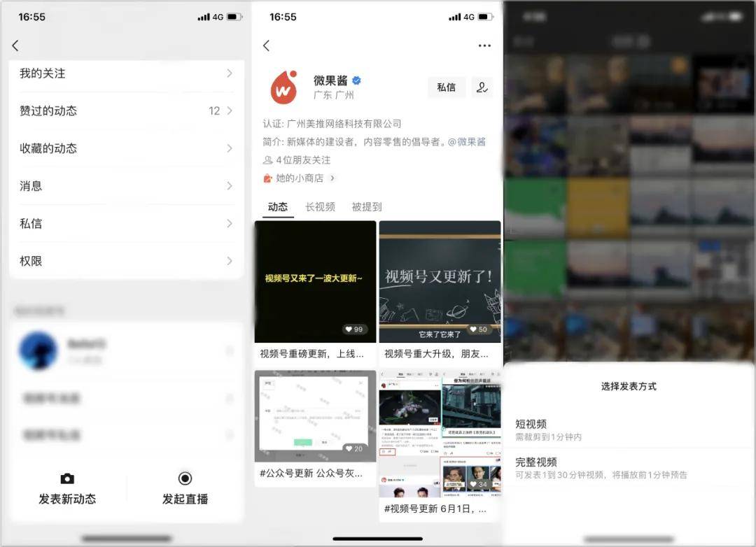Switch to the 长视频 tab
756x547 pixels.
pos(320,207)
